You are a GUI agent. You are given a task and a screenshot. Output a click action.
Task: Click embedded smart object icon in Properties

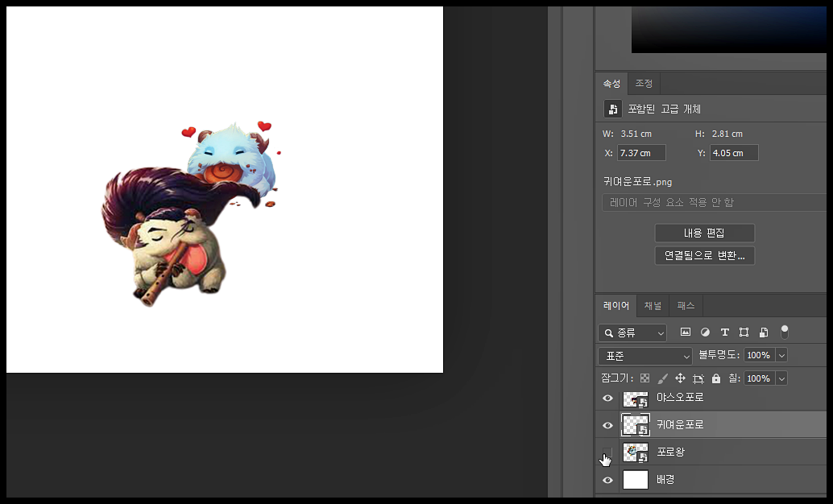click(612, 109)
